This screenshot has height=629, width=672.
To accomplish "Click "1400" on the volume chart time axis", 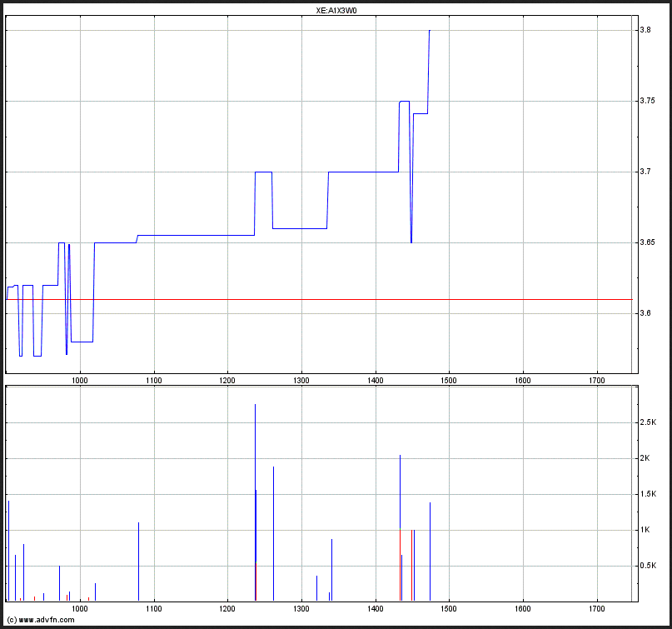I will pos(376,609).
